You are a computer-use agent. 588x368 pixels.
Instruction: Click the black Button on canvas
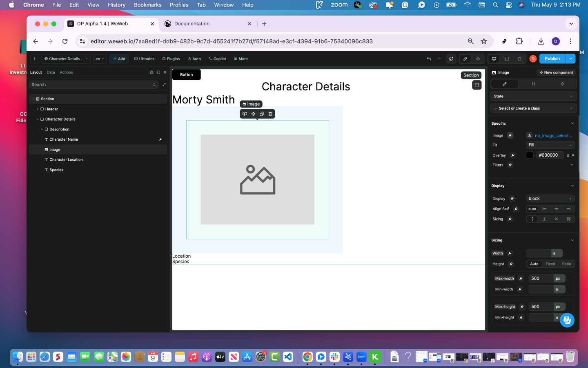pyautogui.click(x=186, y=75)
